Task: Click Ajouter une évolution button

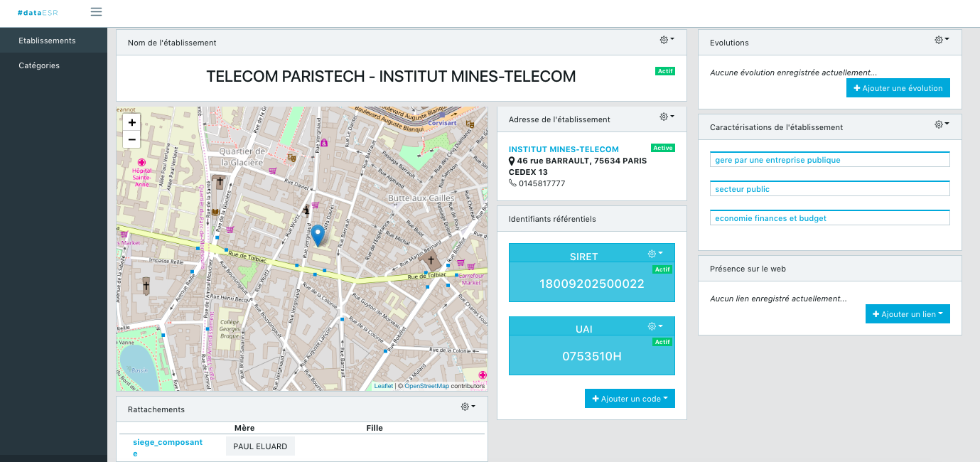Action: pos(898,88)
